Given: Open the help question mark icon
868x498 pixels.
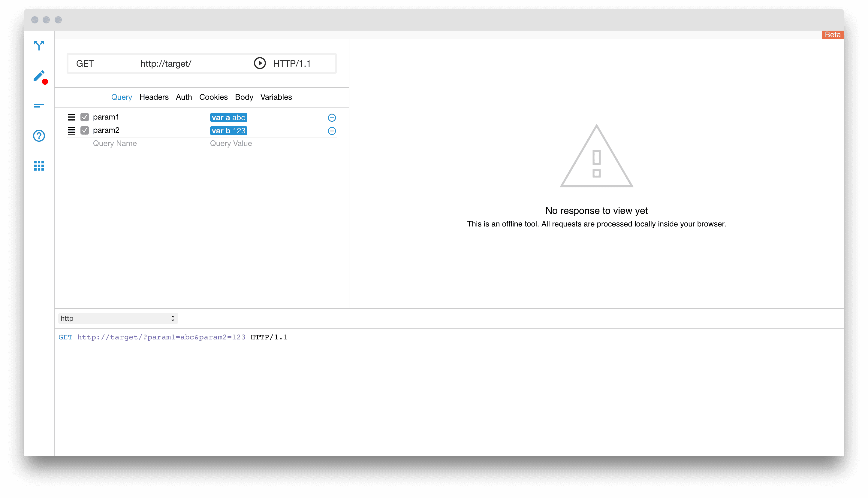Looking at the screenshot, I should click(x=39, y=136).
